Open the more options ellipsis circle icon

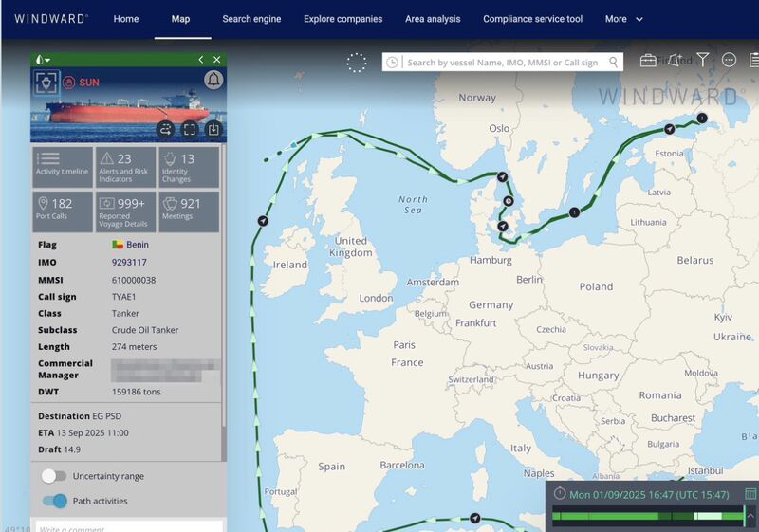tap(729, 61)
